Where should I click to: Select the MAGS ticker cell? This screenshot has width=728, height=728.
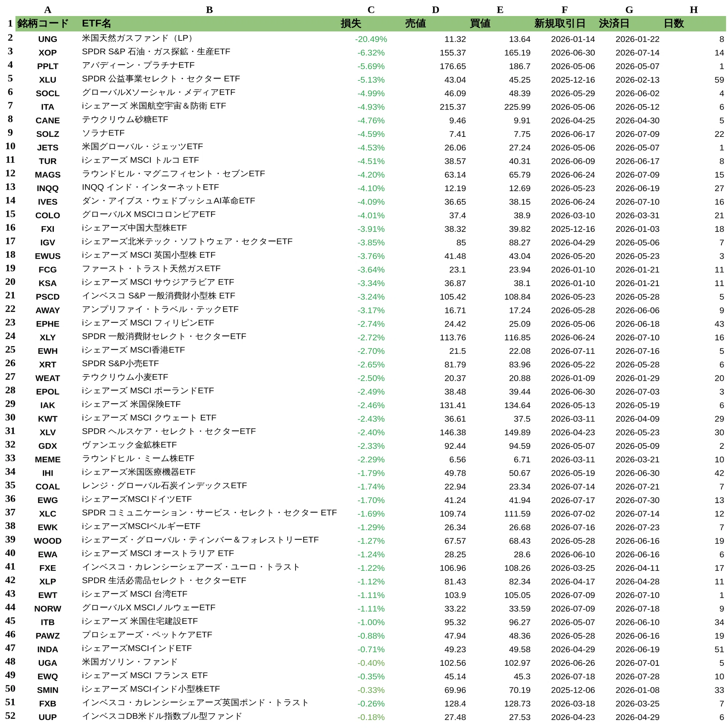47,174
